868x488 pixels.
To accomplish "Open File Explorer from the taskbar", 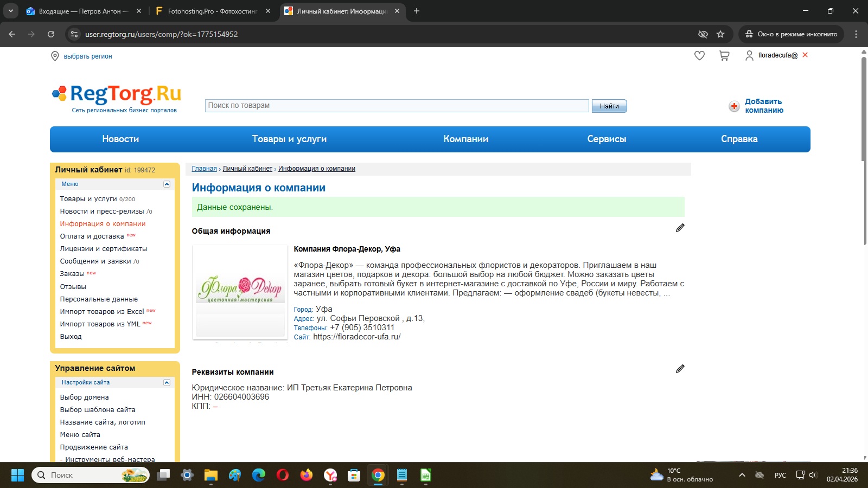I will tap(211, 476).
